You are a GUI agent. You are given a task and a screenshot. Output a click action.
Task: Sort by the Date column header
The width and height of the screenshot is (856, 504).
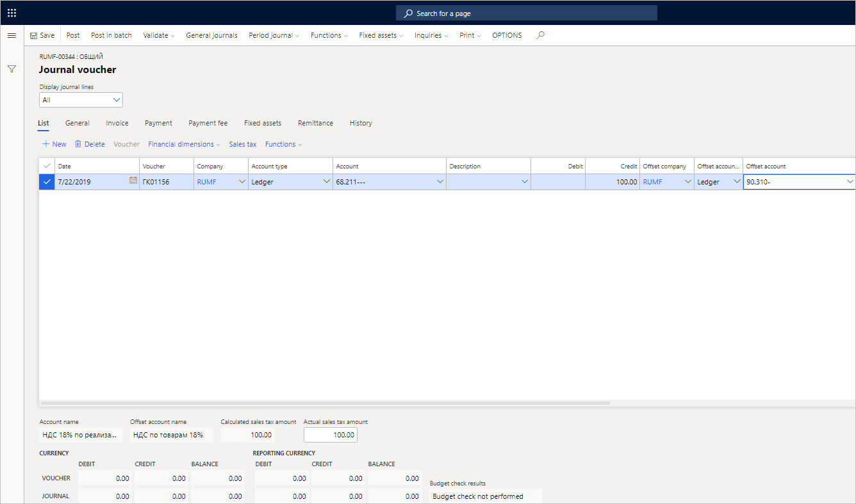pyautogui.click(x=97, y=166)
